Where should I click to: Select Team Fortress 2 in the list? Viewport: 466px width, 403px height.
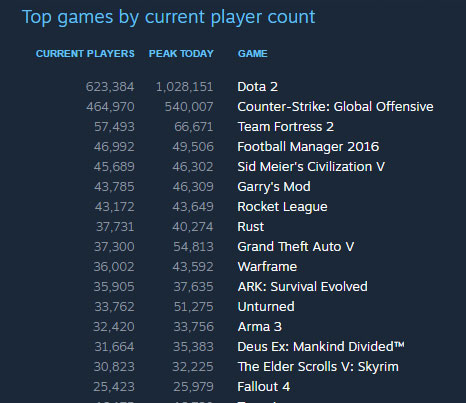click(x=285, y=127)
